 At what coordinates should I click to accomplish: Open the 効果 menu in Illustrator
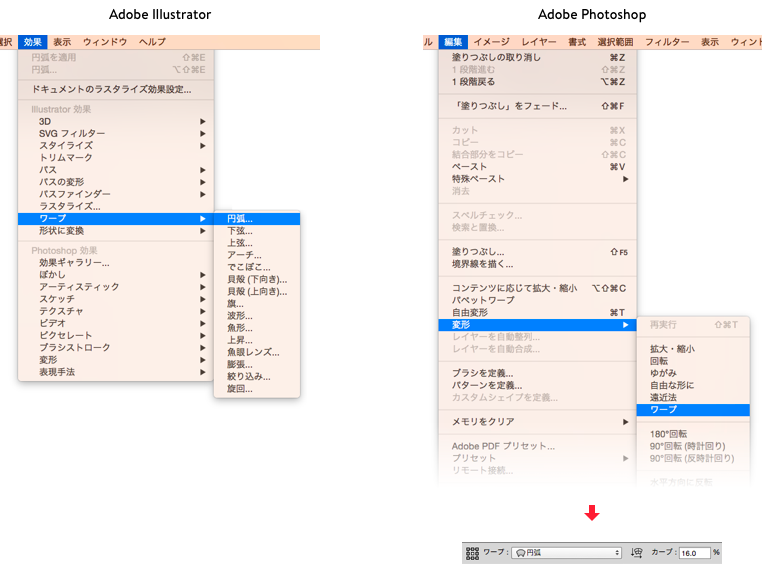point(33,42)
